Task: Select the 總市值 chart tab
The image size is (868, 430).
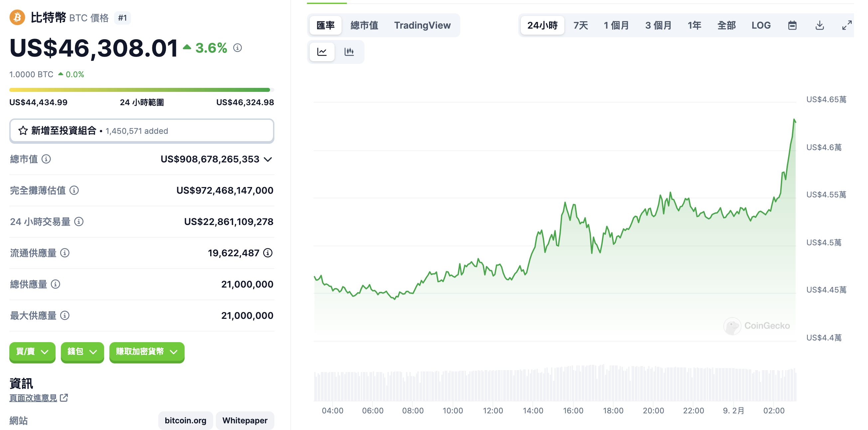Action: tap(364, 25)
